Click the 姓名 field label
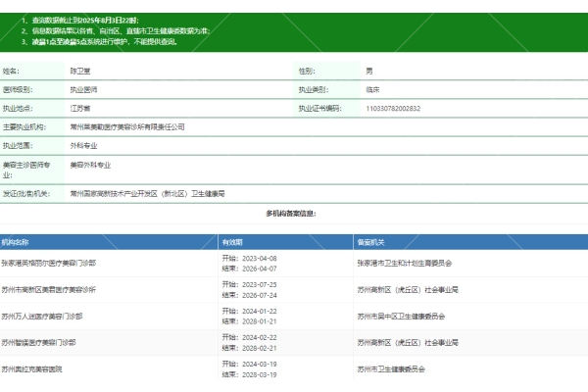588x392 pixels. pyautogui.click(x=11, y=71)
